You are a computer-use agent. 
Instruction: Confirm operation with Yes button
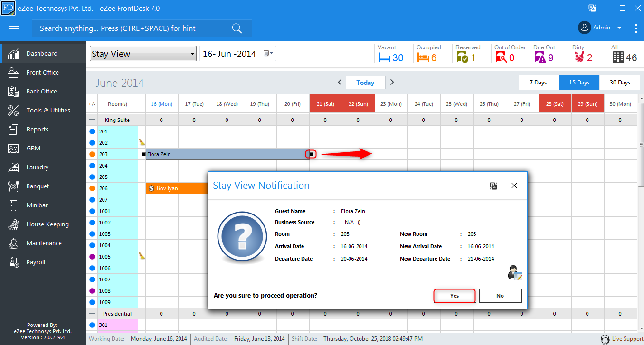tap(455, 295)
